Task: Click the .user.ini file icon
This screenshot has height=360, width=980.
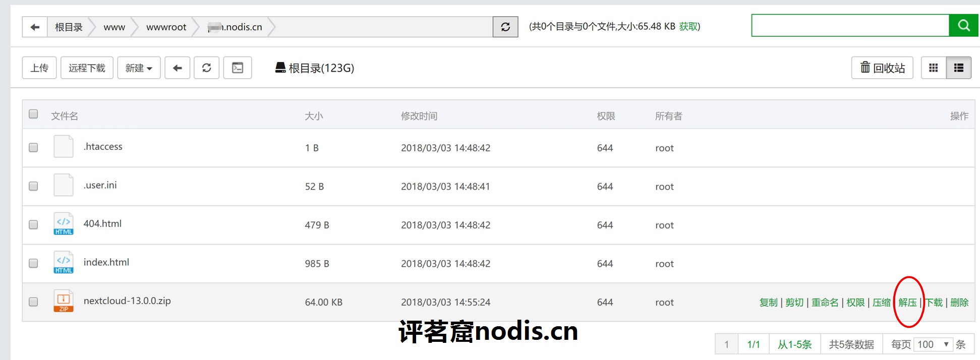Action: point(64,185)
